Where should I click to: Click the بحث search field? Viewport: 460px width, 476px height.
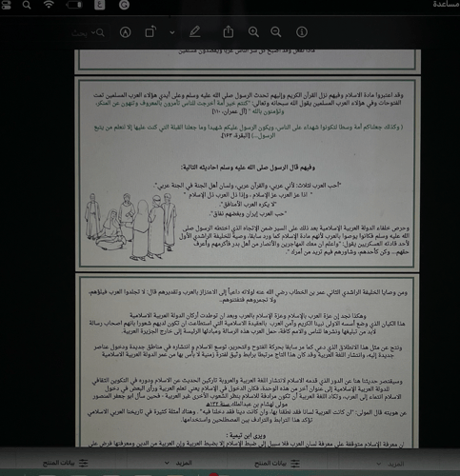[88, 32]
